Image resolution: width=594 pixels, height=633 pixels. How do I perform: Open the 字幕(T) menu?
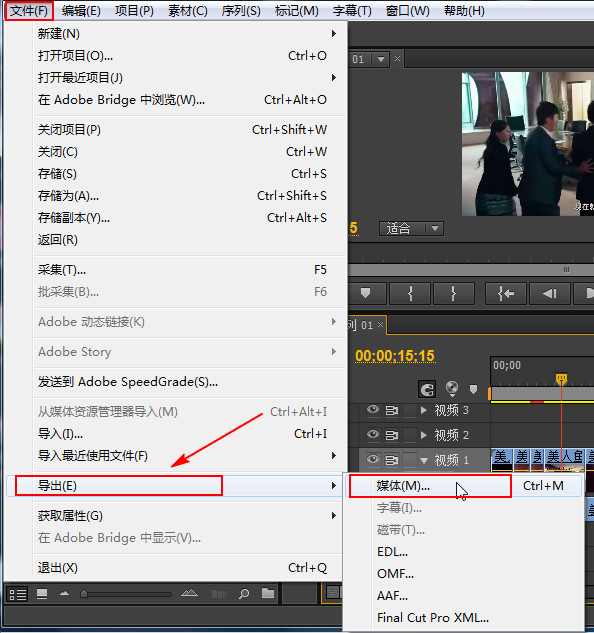[x=352, y=10]
